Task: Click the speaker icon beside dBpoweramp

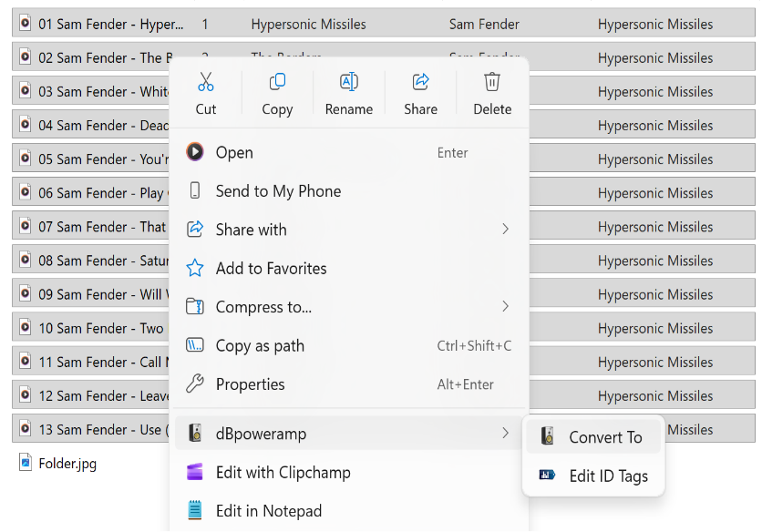Action: tap(195, 433)
